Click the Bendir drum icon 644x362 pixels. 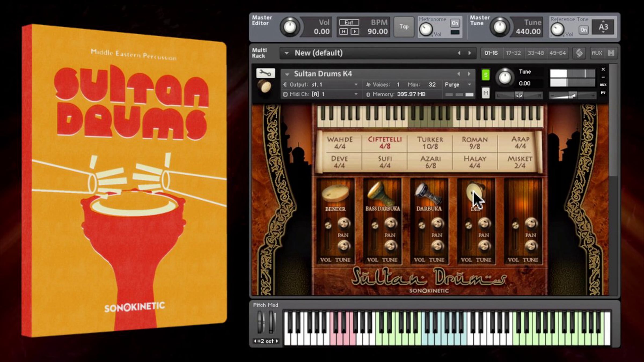335,194
